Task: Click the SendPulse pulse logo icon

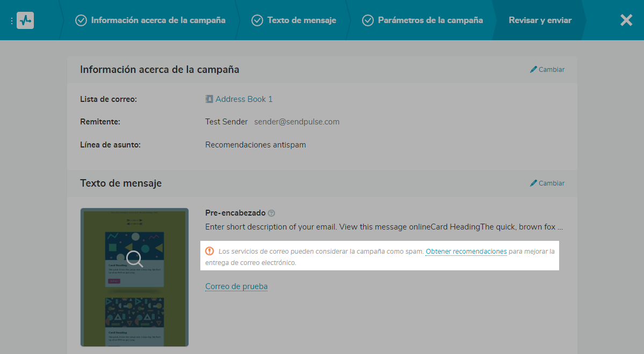Action: pyautogui.click(x=25, y=20)
